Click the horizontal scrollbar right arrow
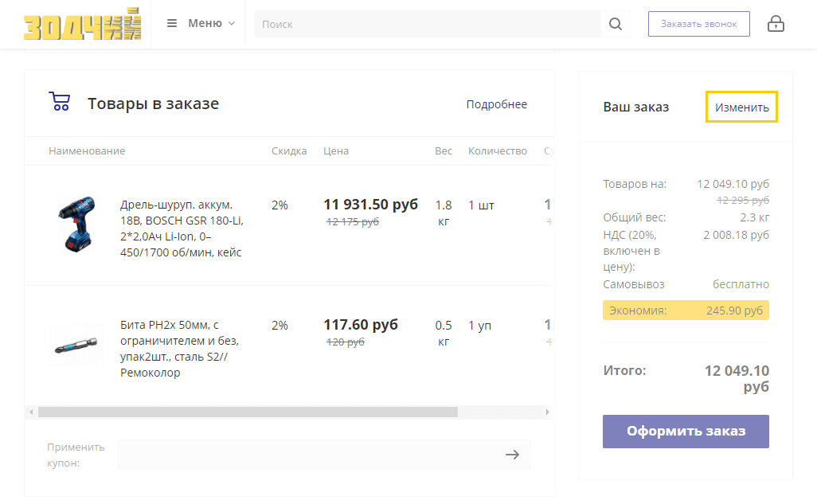This screenshot has width=817, height=504. [547, 412]
